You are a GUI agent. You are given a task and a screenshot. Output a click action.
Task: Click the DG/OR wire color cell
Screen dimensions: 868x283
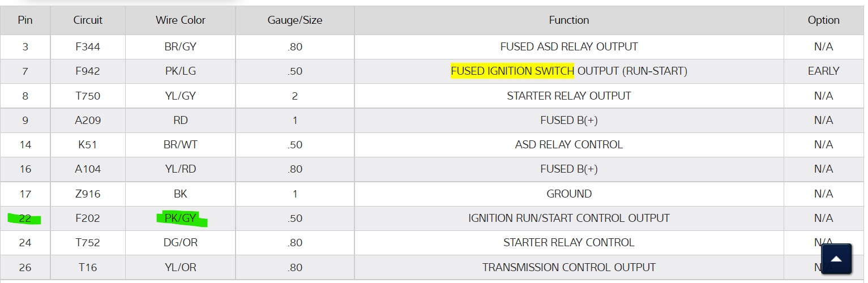pos(181,243)
